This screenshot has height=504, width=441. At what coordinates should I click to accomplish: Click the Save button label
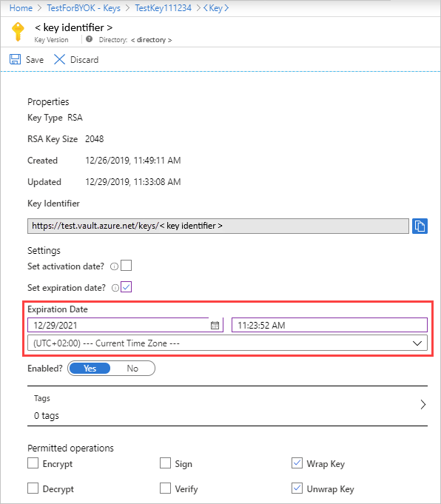click(x=35, y=60)
